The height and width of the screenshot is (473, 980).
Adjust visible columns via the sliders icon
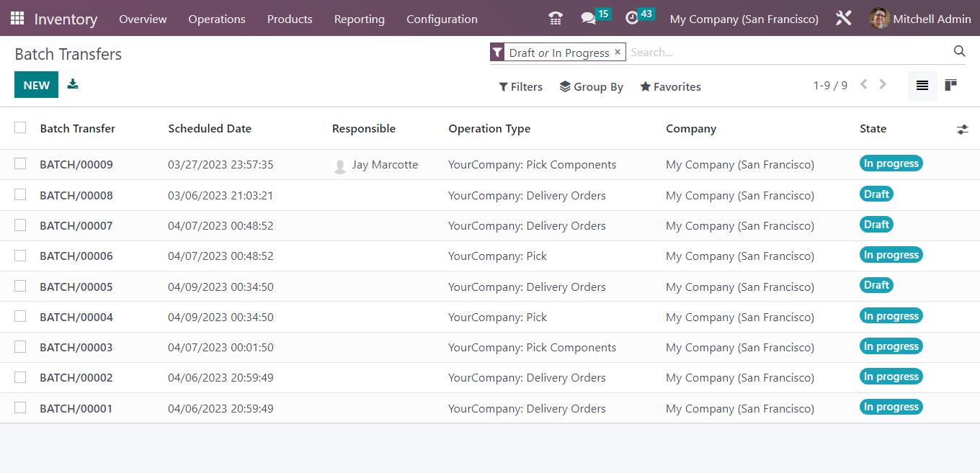point(963,130)
